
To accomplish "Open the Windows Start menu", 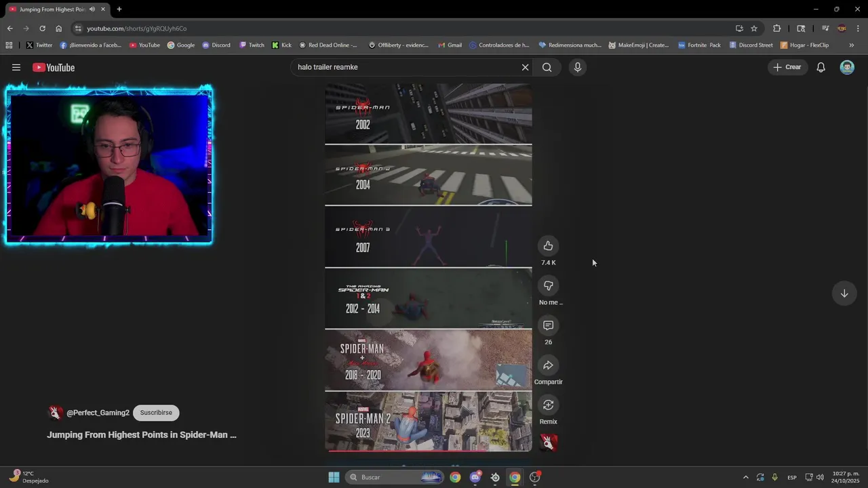I will tap(334, 477).
